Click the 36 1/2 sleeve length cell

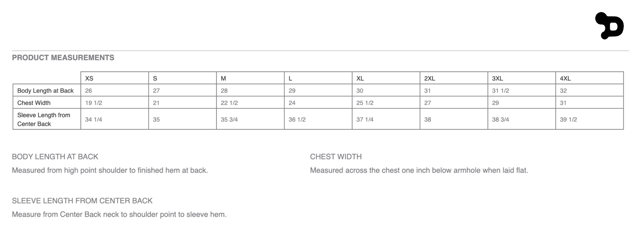pyautogui.click(x=297, y=119)
